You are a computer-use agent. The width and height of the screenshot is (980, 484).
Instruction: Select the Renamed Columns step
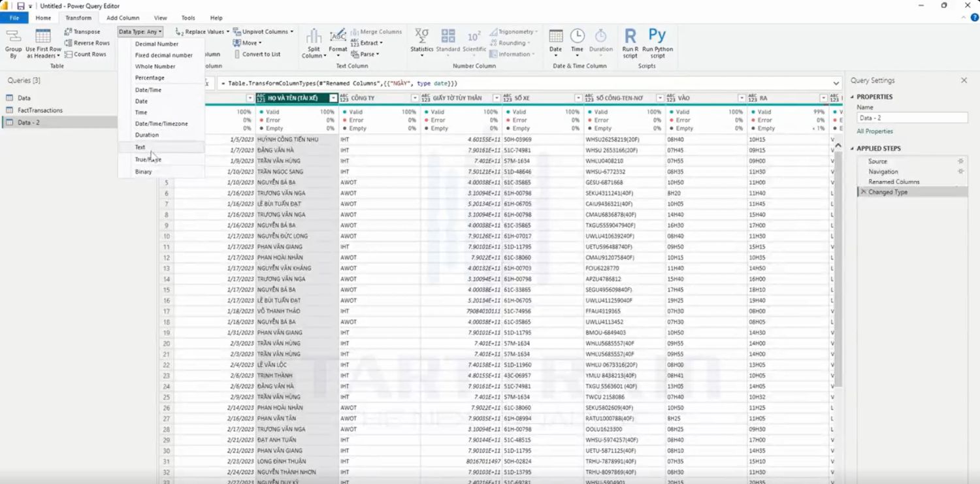click(893, 182)
